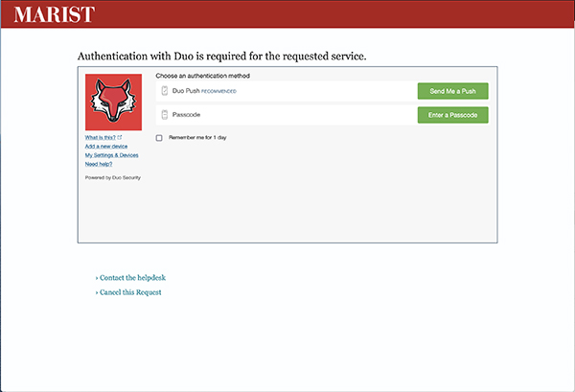Send a Duo push notification
Viewport: 575px width, 392px height.
453,91
